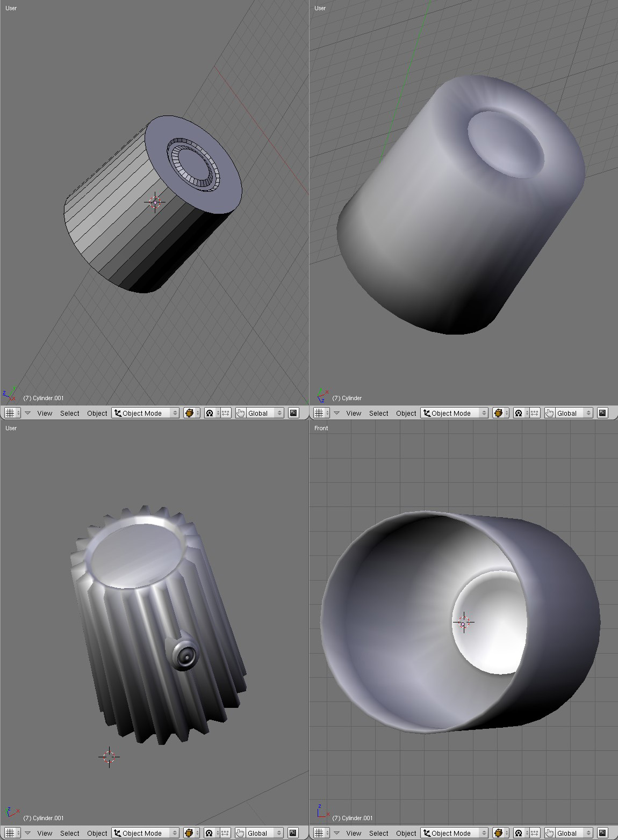The height and width of the screenshot is (840, 618).
Task: Open window type selector in gear model viewport header
Action: click(x=12, y=833)
